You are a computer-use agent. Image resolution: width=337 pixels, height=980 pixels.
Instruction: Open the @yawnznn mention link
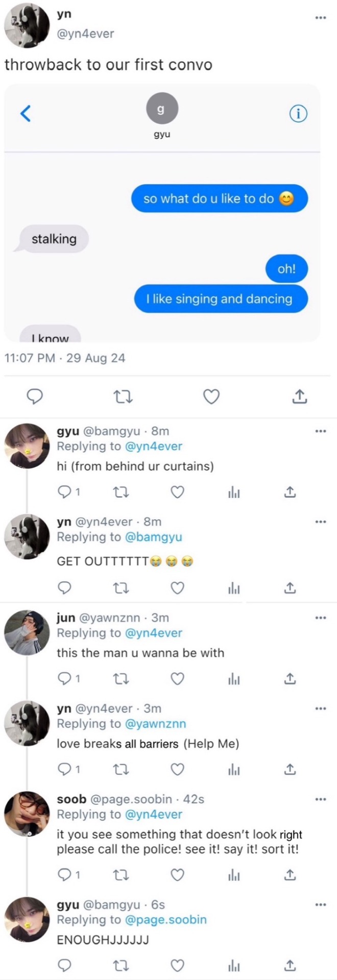[155, 724]
